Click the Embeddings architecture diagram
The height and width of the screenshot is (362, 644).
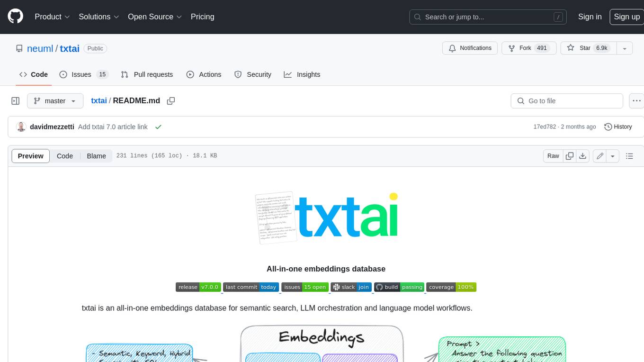[326, 344]
